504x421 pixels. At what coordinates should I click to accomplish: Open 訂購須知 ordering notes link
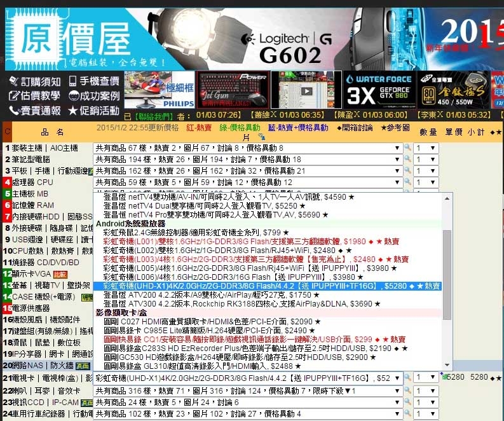click(x=35, y=81)
